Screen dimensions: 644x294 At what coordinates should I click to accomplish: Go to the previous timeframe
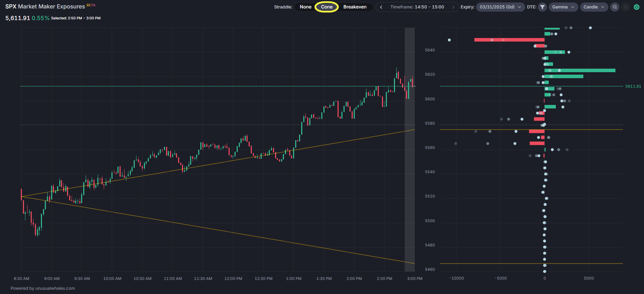click(381, 7)
